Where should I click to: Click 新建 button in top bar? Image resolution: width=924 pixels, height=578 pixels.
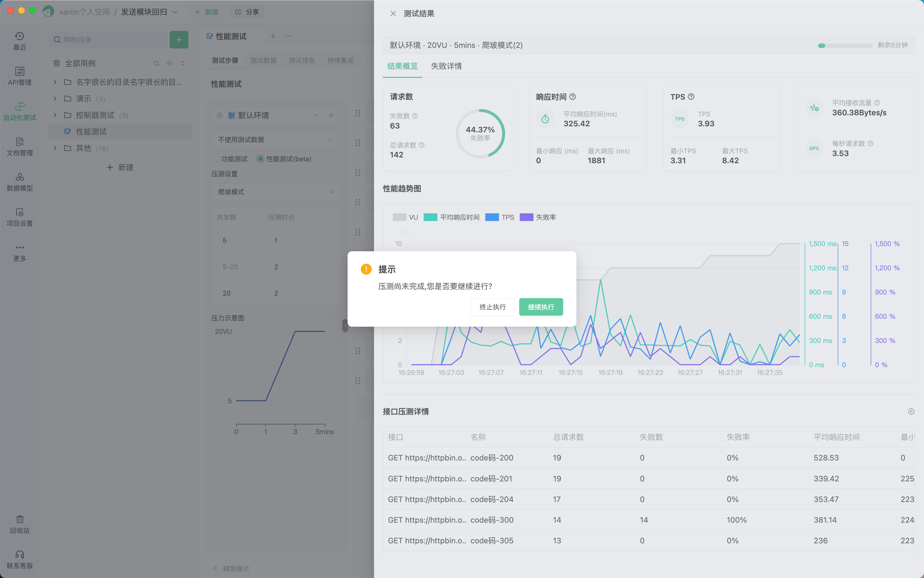207,12
